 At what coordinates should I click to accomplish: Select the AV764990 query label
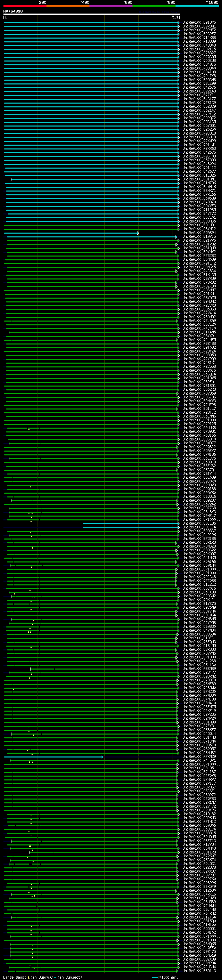click(x=13, y=11)
